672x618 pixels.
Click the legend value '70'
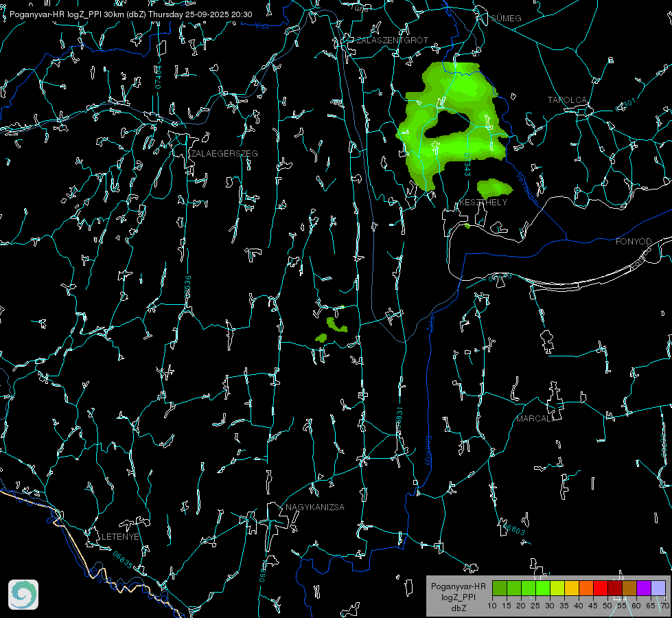point(664,606)
